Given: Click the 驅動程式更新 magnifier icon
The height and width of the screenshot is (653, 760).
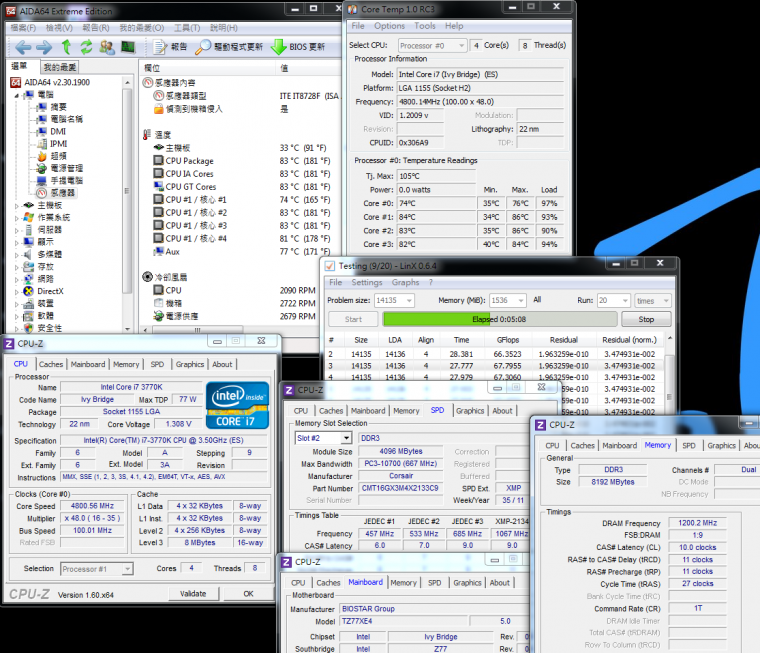Looking at the screenshot, I should [204, 47].
